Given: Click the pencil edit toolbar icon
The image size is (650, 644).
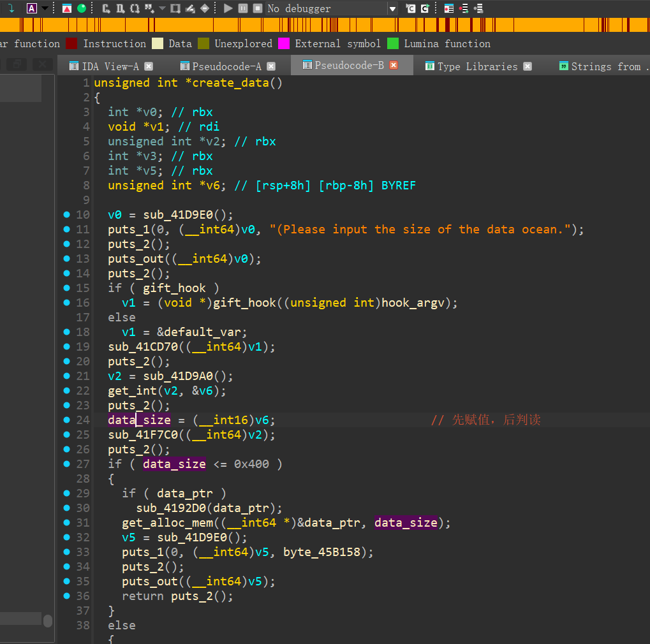Looking at the screenshot, I should pyautogui.click(x=190, y=8).
